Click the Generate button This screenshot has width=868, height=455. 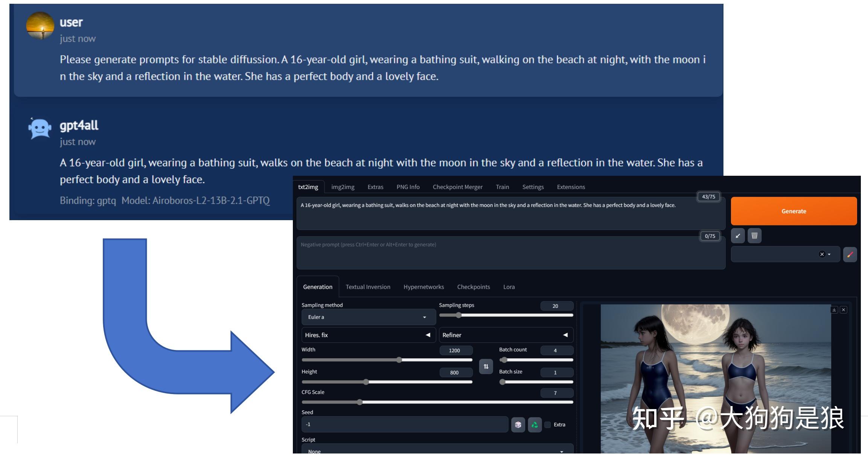[x=793, y=211]
